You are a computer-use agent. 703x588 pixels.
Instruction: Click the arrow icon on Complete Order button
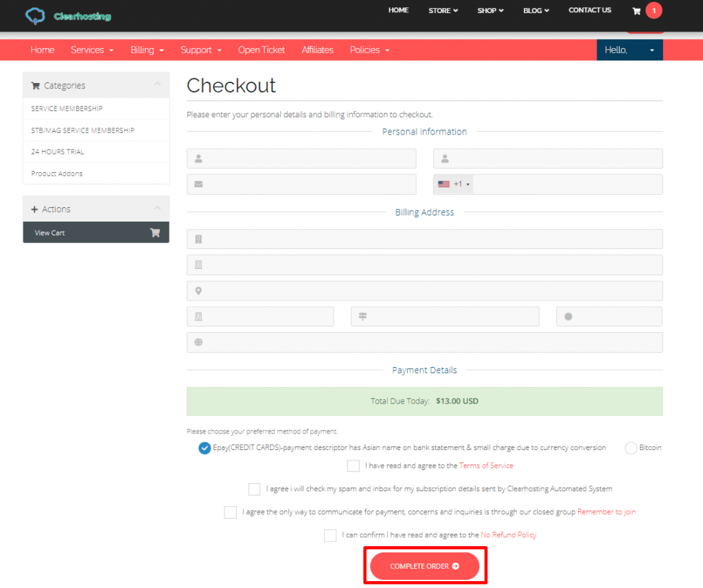pyautogui.click(x=456, y=566)
